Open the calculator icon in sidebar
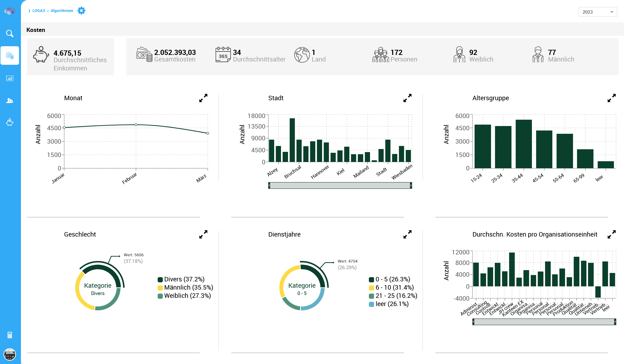The width and height of the screenshot is (624, 364). [10, 335]
